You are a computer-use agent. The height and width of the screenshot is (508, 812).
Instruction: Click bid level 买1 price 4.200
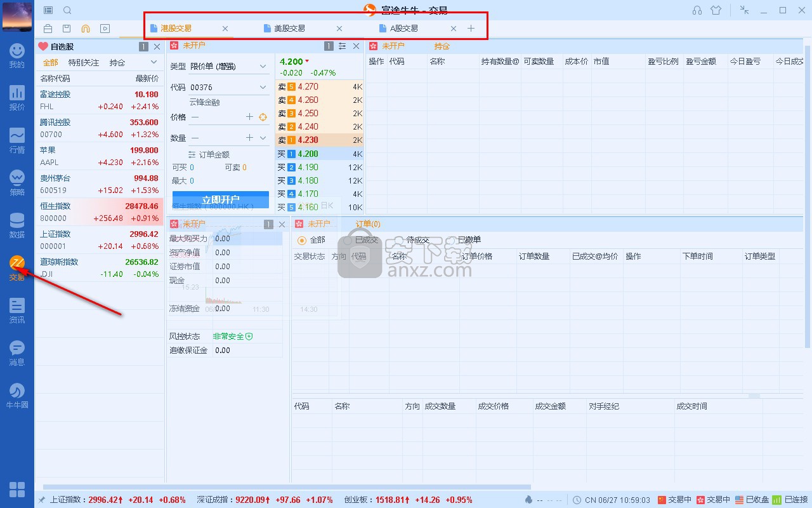click(320, 154)
